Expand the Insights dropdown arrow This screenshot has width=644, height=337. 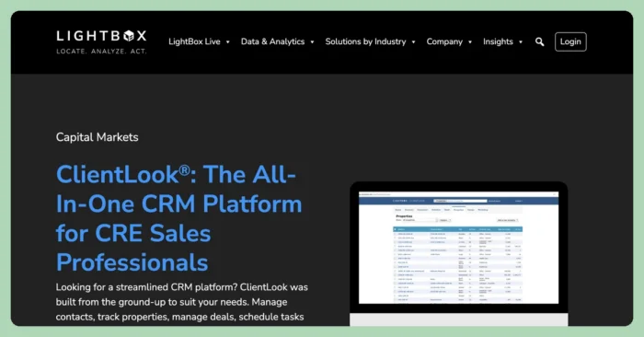coord(521,42)
